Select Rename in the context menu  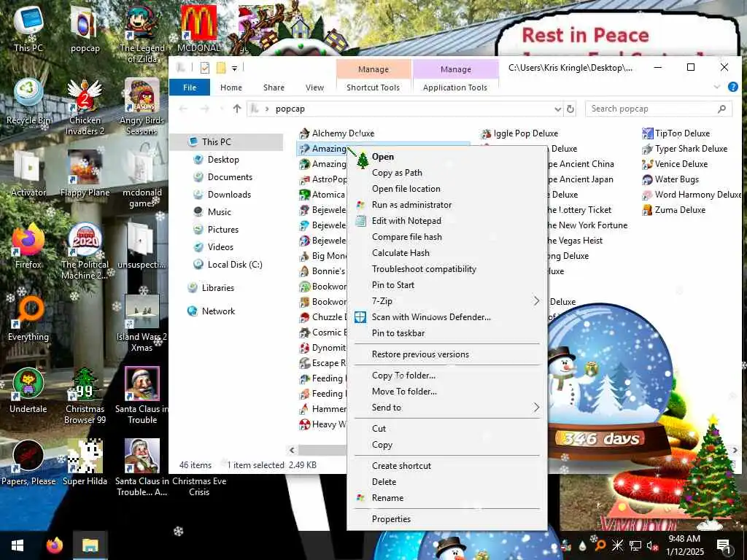[447, 498]
